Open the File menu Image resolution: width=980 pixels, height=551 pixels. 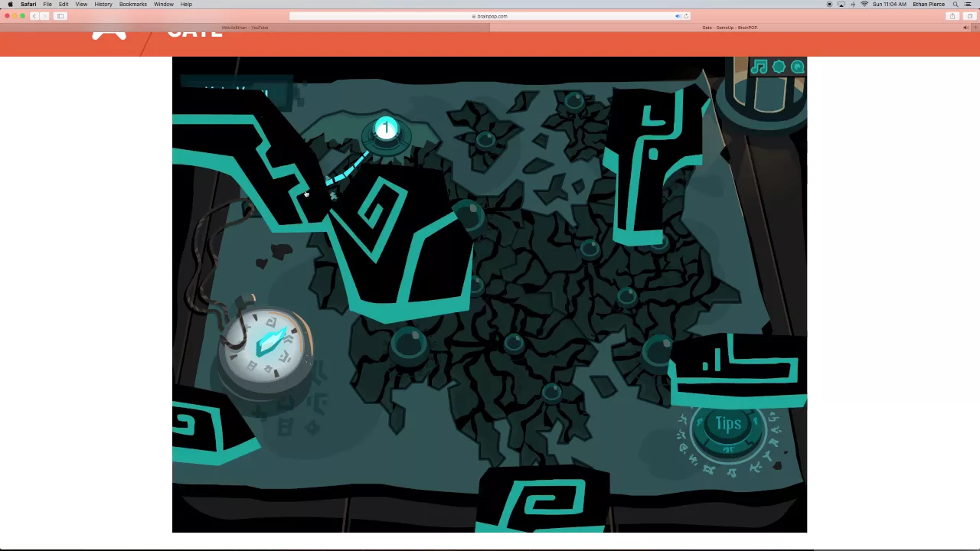47,4
